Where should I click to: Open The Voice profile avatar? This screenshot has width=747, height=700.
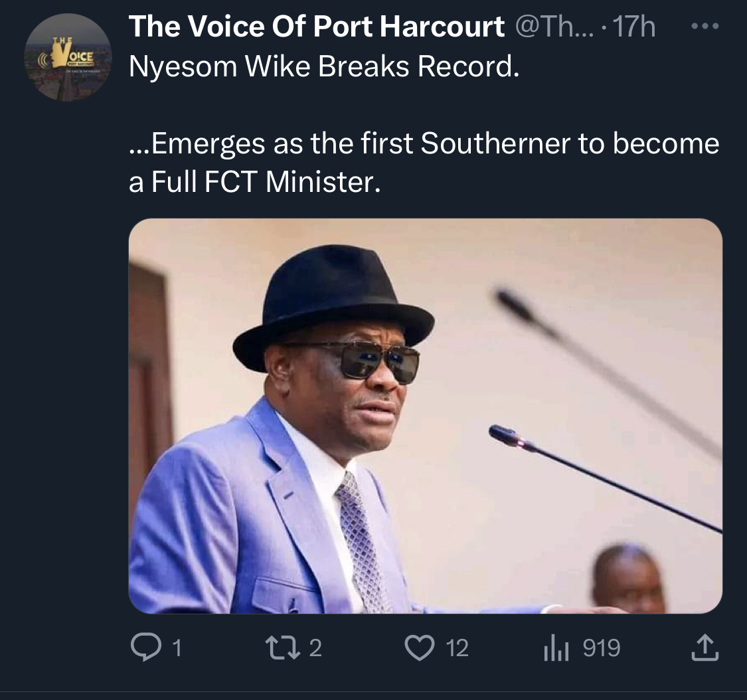pos(68,57)
